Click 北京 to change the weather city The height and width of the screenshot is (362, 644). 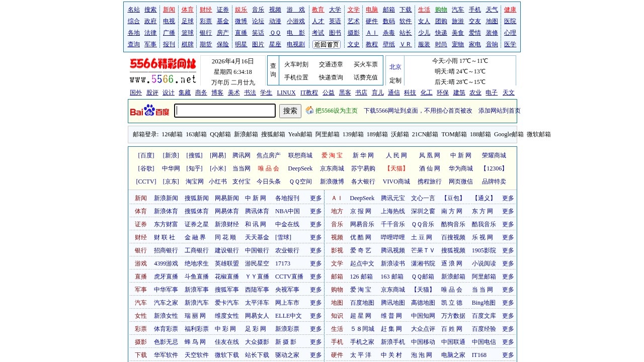pyautogui.click(x=395, y=66)
